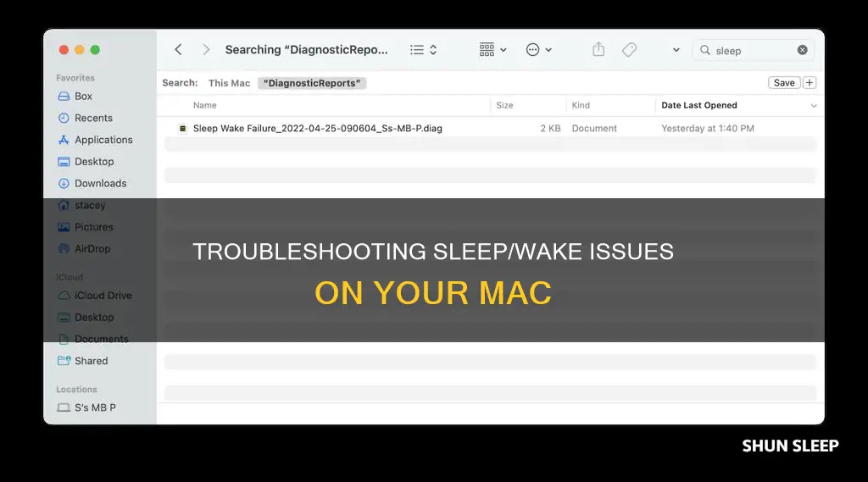The image size is (868, 482).
Task: Minimize the Finder window yellow button
Action: click(79, 50)
